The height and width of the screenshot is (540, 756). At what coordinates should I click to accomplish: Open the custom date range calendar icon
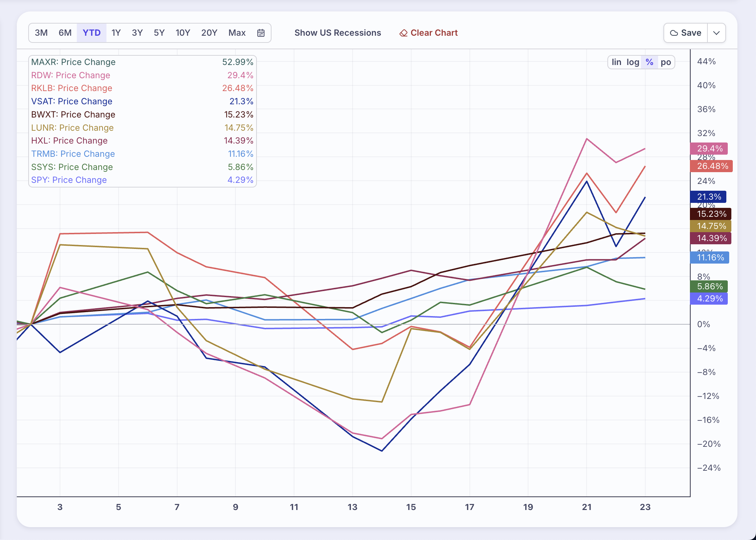click(x=261, y=33)
